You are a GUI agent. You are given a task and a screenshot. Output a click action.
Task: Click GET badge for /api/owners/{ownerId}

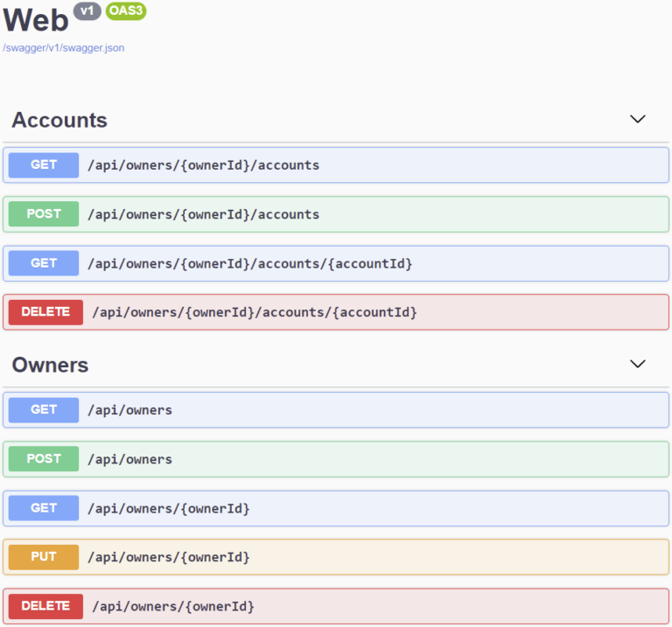[44, 508]
